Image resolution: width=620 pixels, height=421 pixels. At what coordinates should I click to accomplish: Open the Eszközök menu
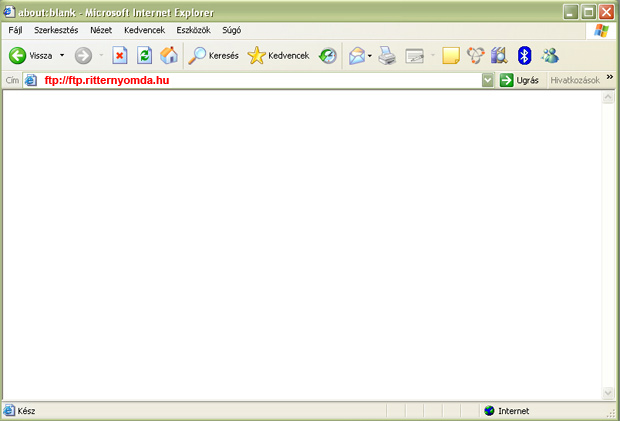(x=193, y=30)
